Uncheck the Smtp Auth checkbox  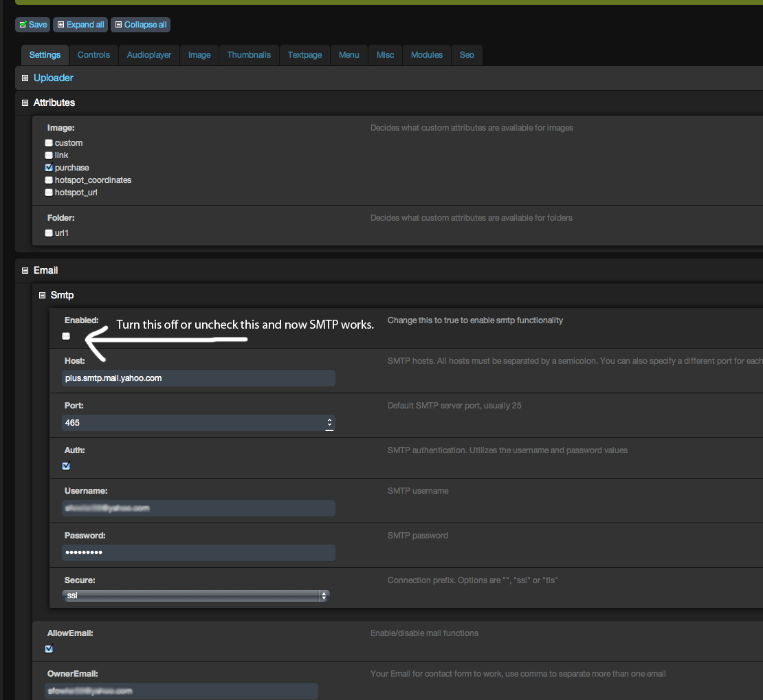click(66, 466)
